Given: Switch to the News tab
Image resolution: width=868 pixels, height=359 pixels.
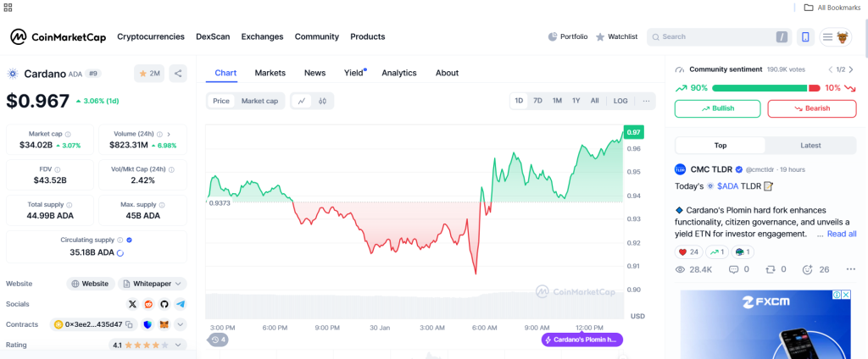Looking at the screenshot, I should tap(315, 73).
